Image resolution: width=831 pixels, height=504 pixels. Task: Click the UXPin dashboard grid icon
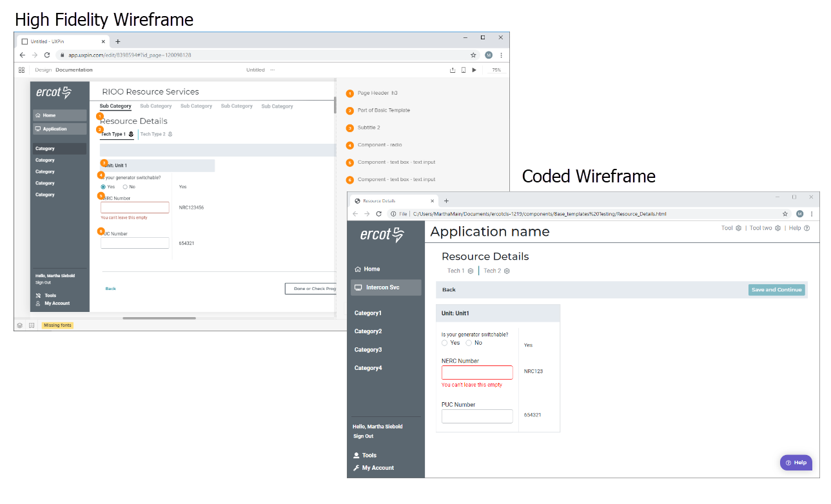(21, 70)
